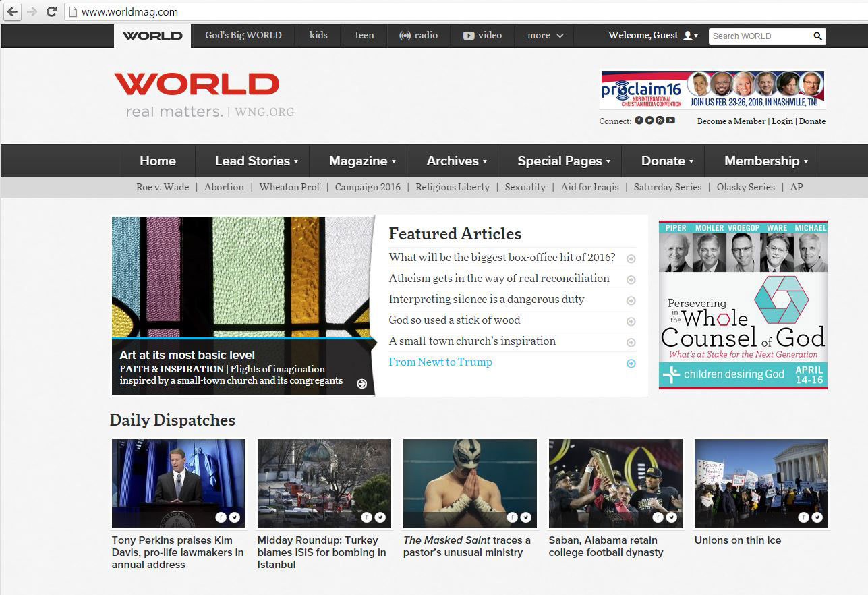Open the Facebook icon next to Connect
This screenshot has height=595, width=868.
(x=639, y=121)
